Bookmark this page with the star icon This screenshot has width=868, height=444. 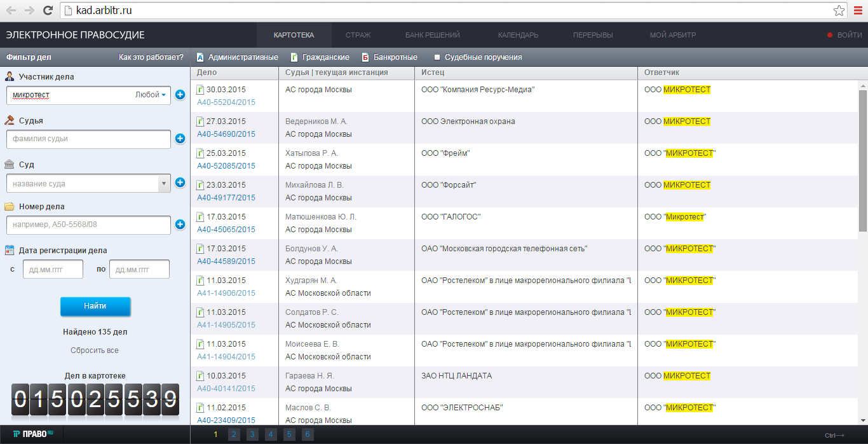point(839,10)
